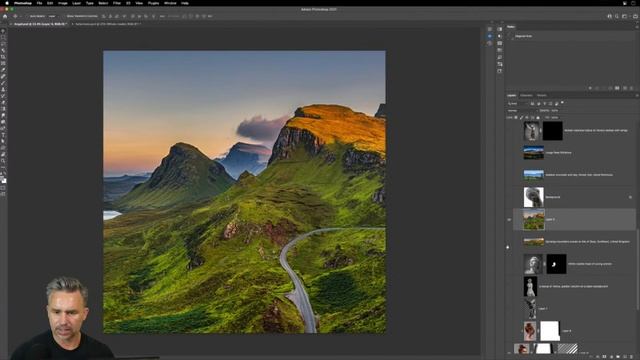Select the black layer mask thumbnail on top layer

click(553, 131)
